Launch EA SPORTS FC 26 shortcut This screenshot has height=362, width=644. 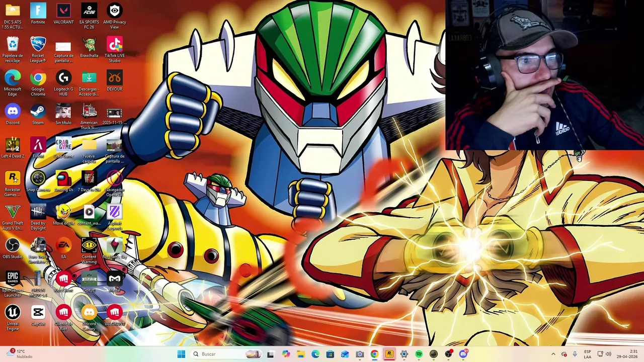pyautogui.click(x=89, y=16)
